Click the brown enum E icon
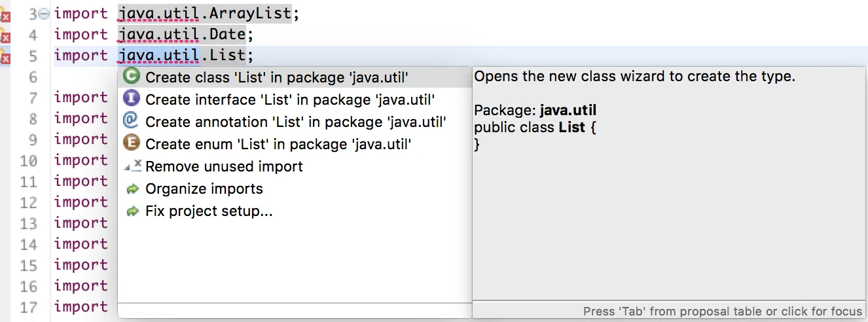This screenshot has width=868, height=322. tap(132, 143)
